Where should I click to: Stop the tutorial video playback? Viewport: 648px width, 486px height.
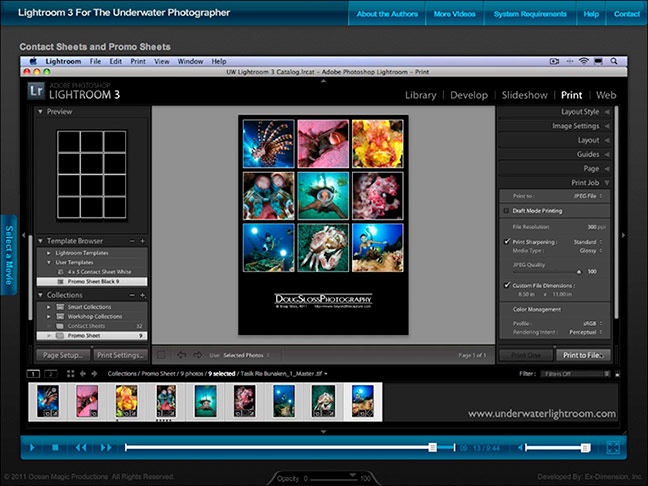(55, 447)
